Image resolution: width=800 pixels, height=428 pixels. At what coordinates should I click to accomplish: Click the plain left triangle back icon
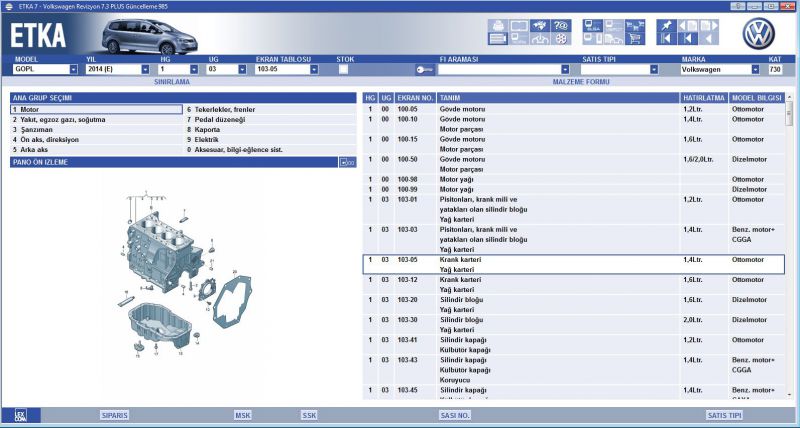(x=708, y=39)
